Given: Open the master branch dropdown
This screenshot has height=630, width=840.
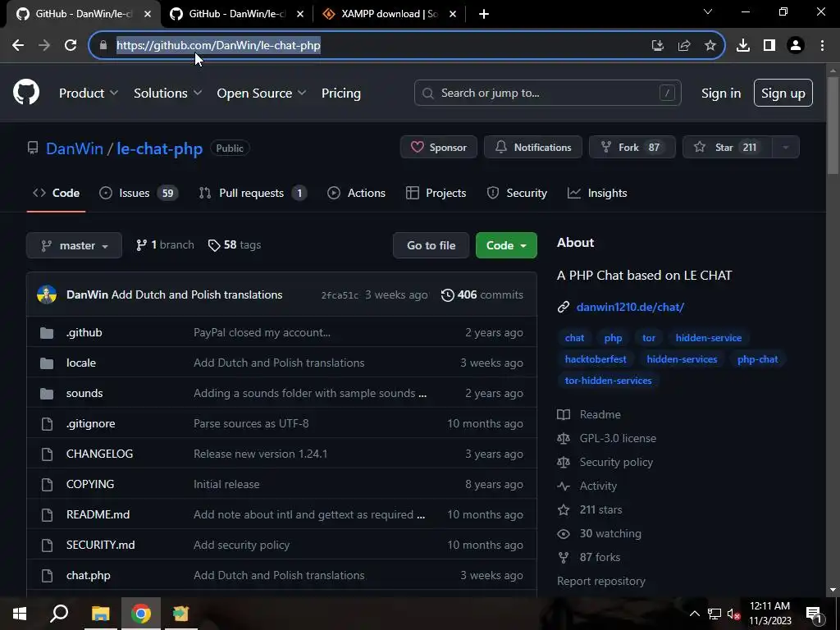Looking at the screenshot, I should click(x=74, y=245).
